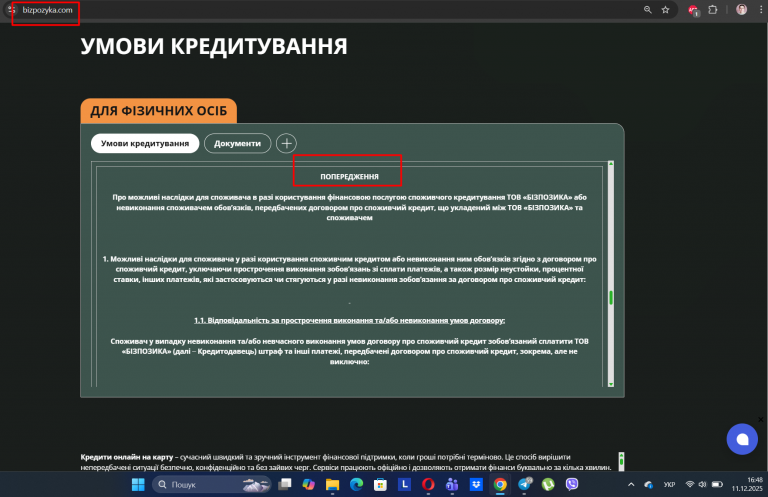Open the Windows Start menu

138,485
